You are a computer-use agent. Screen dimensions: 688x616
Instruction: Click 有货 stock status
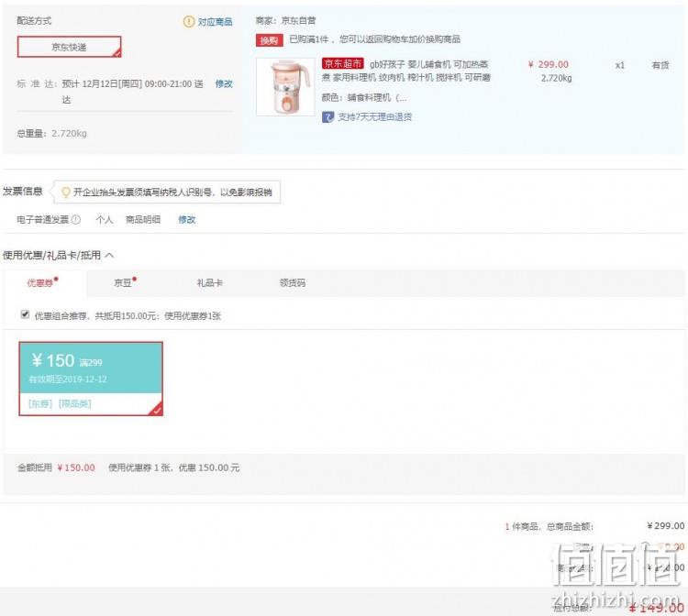(660, 65)
